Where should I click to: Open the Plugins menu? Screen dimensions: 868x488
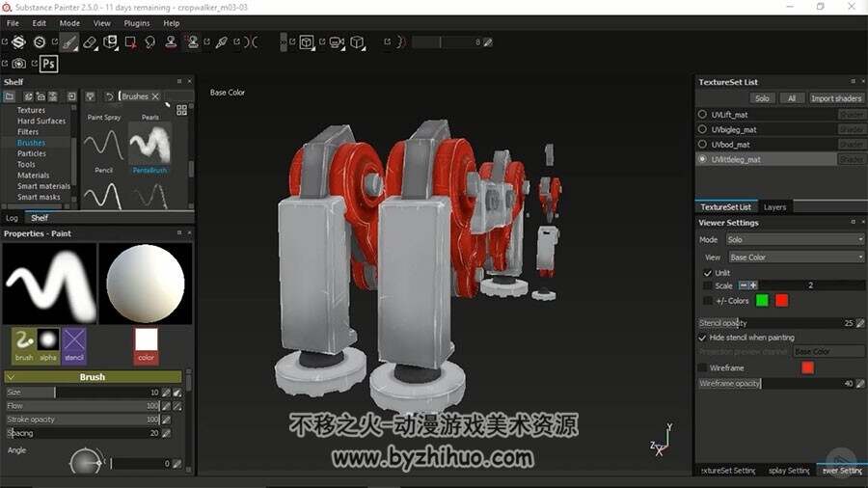(137, 23)
